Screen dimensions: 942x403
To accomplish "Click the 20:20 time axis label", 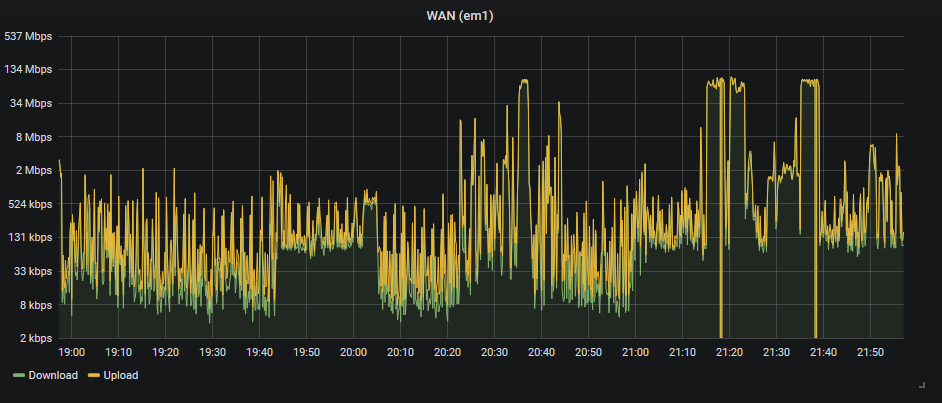I will coord(447,353).
